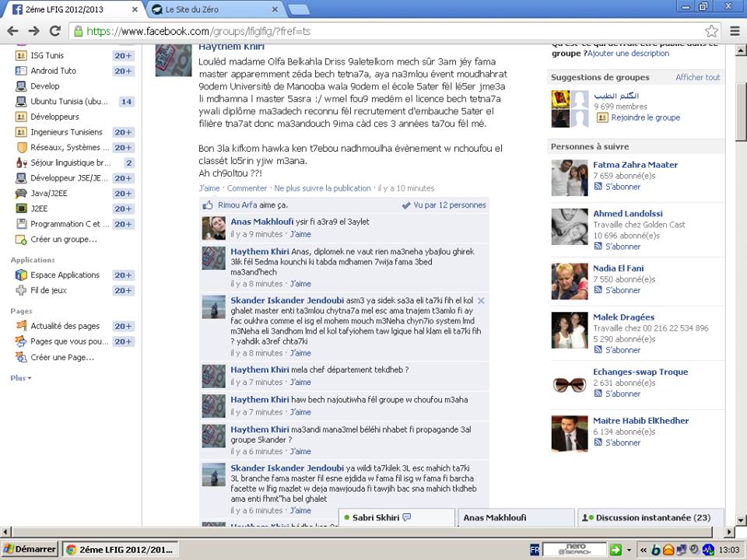Click J'aime under the main post

209,188
